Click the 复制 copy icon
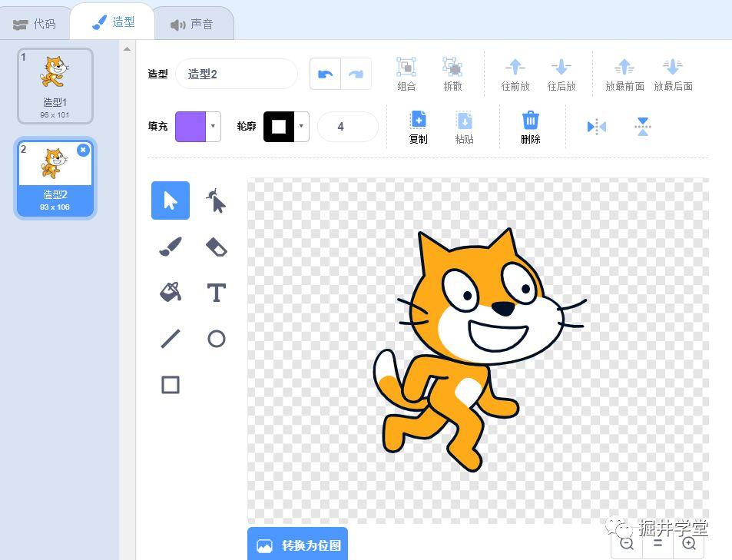 tap(419, 120)
